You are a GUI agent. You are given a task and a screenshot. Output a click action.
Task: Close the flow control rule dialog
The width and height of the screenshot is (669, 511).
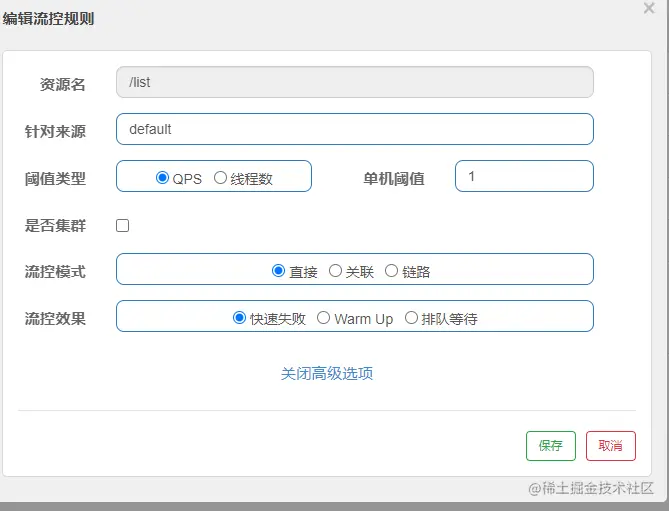(x=649, y=8)
